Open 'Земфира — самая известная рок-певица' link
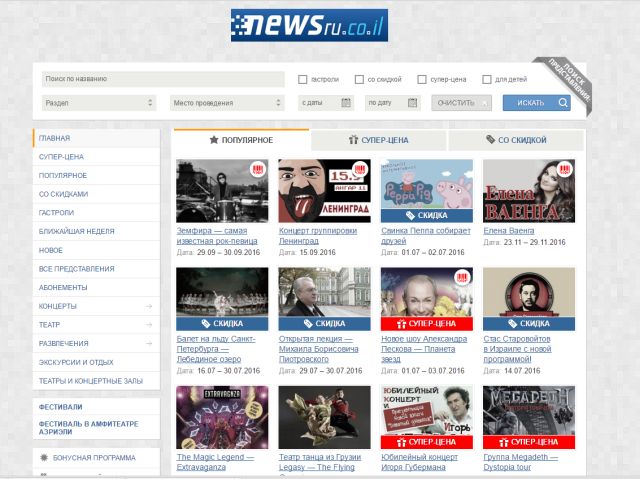 217,236
